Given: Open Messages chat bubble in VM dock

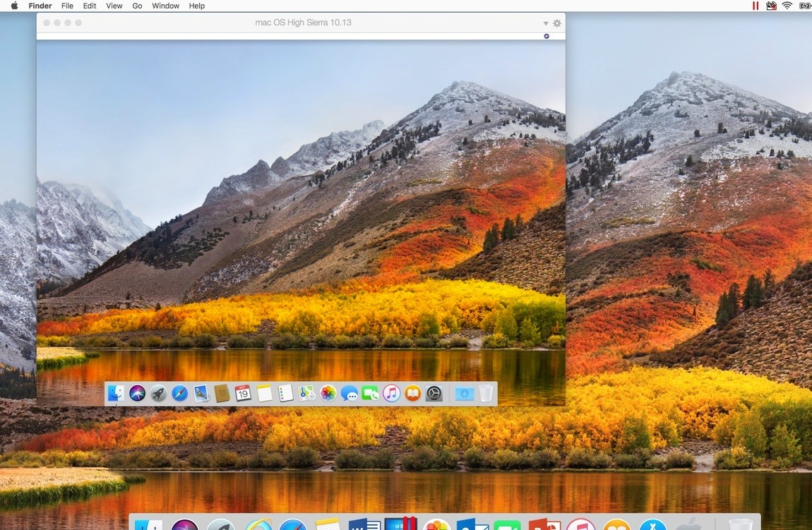Looking at the screenshot, I should click(x=349, y=394).
